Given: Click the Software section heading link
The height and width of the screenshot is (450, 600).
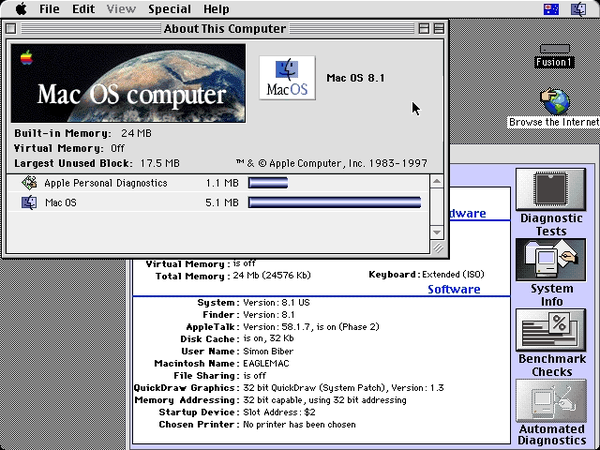Looking at the screenshot, I should [453, 289].
